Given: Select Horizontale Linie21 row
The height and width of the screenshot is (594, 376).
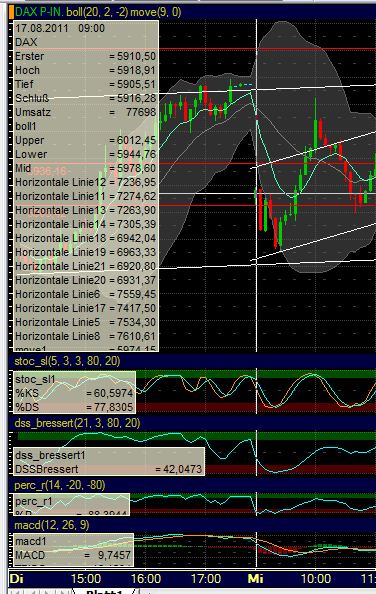Looking at the screenshot, I should [86, 266].
